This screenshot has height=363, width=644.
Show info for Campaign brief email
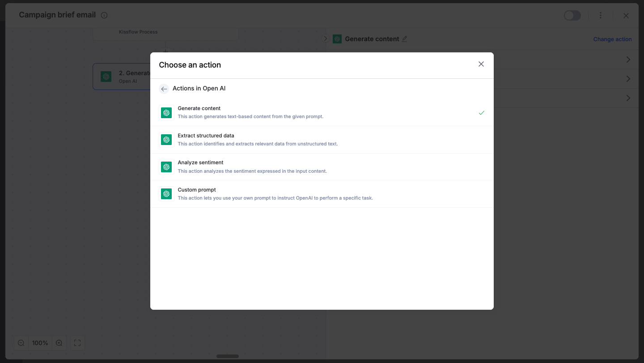104,15
